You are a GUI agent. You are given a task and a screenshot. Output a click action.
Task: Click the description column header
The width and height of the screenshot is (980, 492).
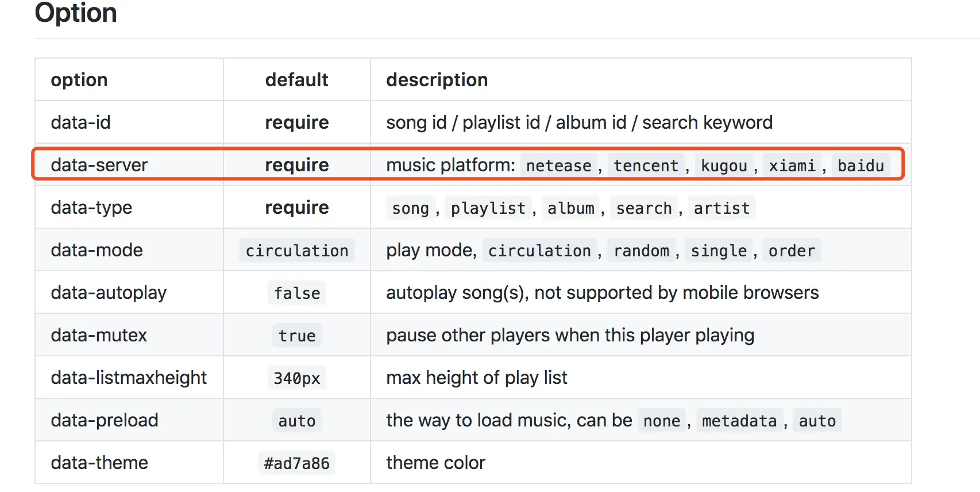click(437, 80)
